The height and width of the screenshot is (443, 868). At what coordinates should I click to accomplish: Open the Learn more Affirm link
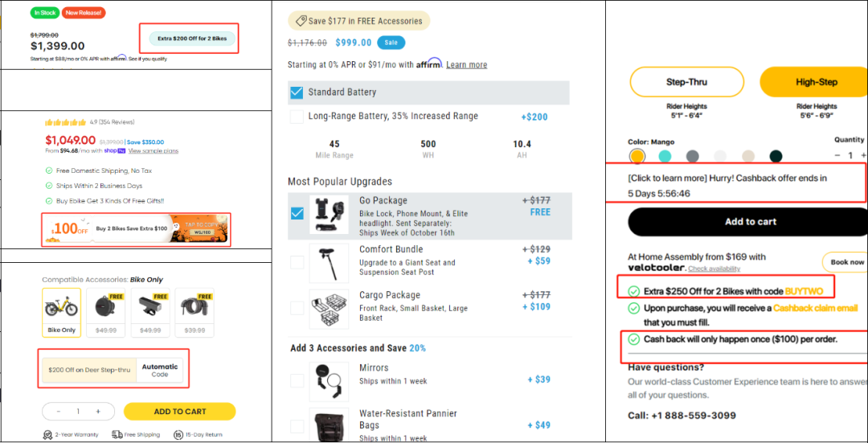pyautogui.click(x=467, y=65)
